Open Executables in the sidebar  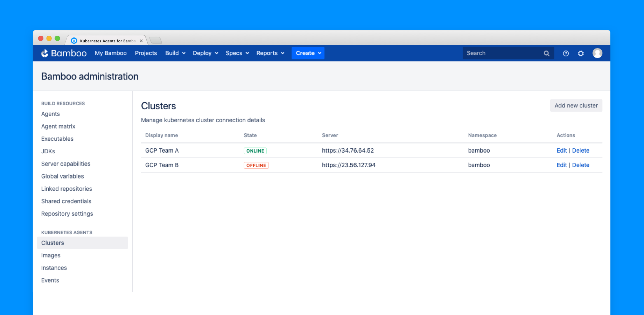(x=57, y=139)
